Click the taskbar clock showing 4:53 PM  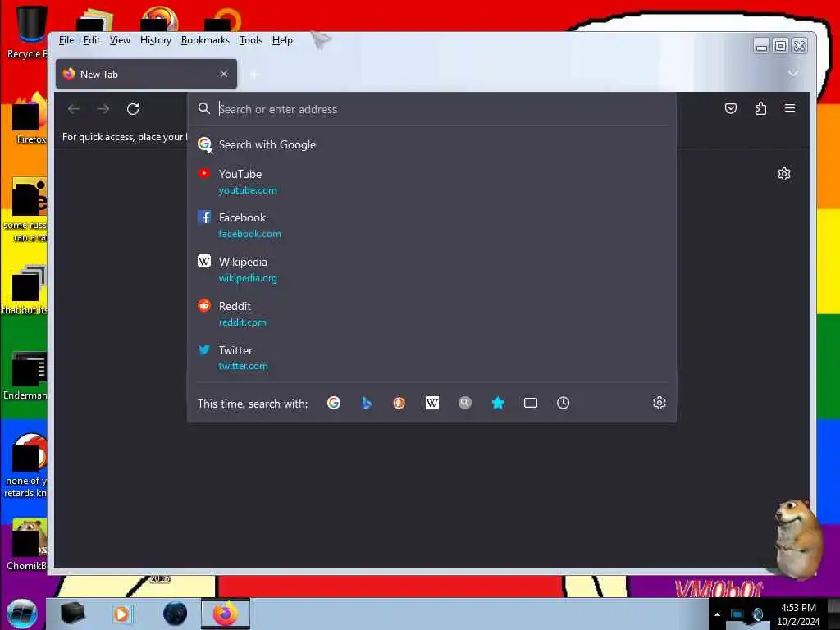tap(798, 614)
